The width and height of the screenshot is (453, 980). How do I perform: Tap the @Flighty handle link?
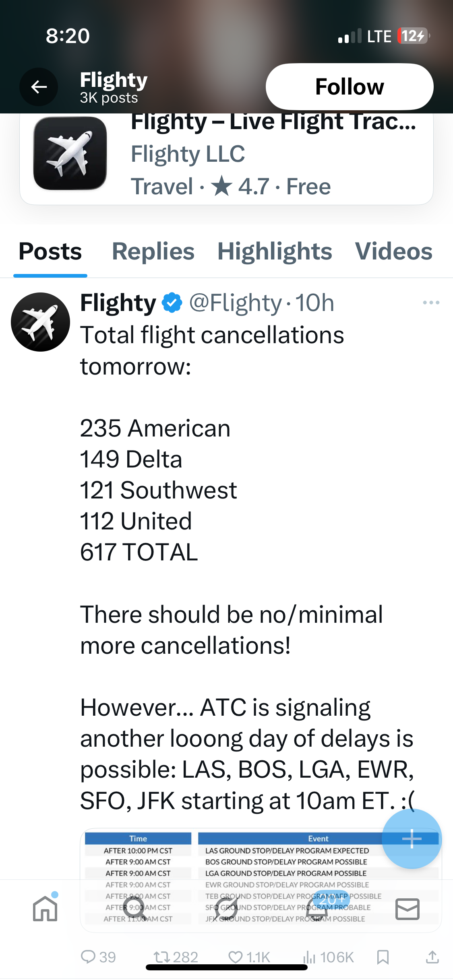click(x=235, y=303)
